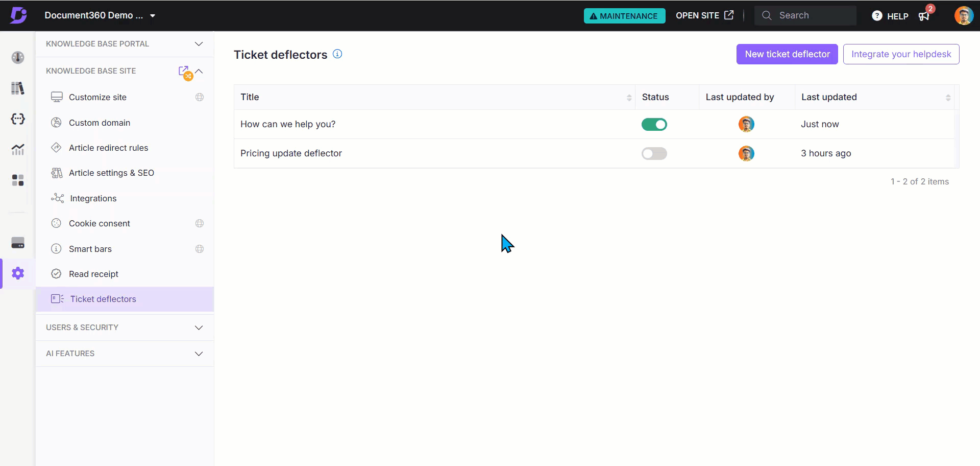Image resolution: width=980 pixels, height=466 pixels.
Task: Click the 1 - 2 of 2 items pagination text
Action: (920, 181)
